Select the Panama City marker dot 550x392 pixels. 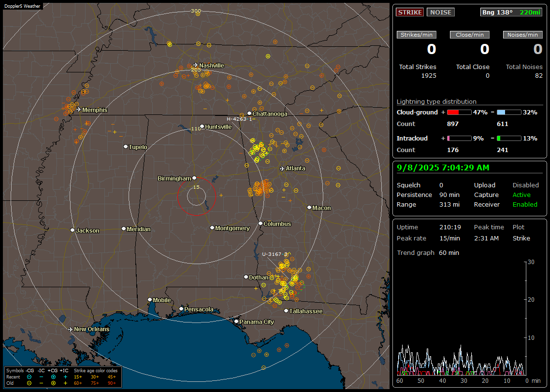[x=236, y=321]
